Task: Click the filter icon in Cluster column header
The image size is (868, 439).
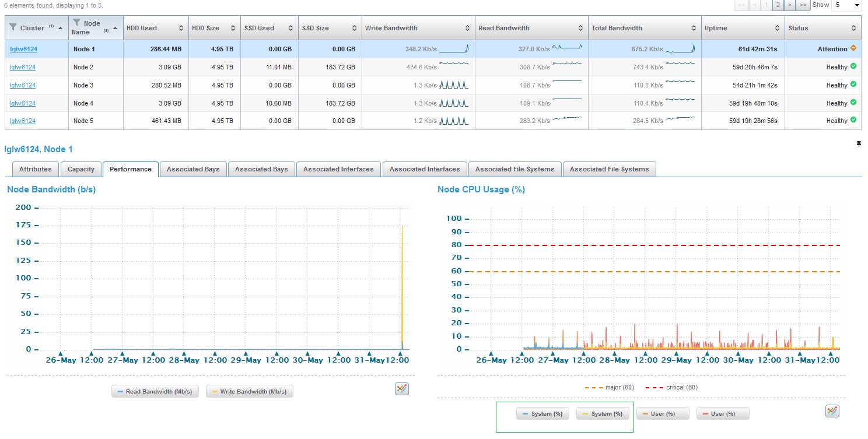Action: click(13, 27)
